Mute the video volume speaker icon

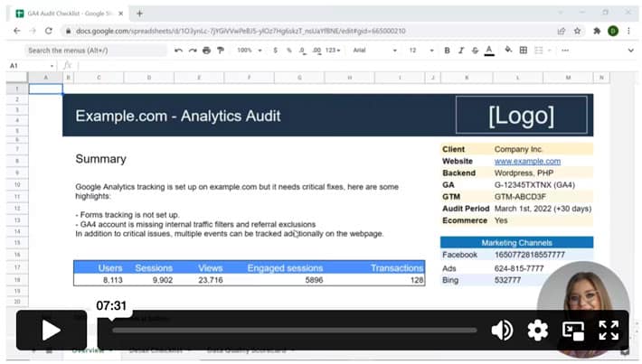click(x=502, y=330)
